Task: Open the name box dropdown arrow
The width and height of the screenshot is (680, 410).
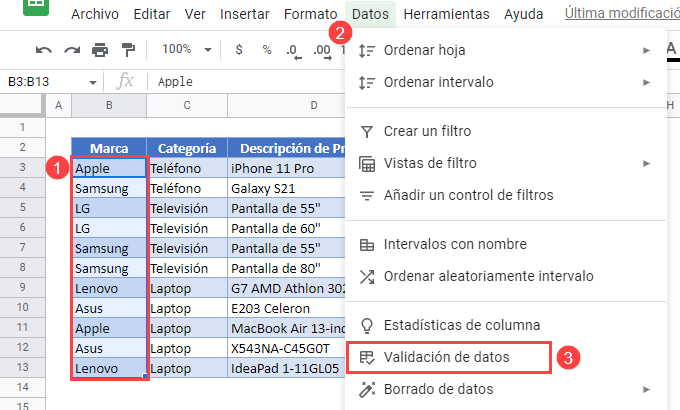Action: coord(92,82)
